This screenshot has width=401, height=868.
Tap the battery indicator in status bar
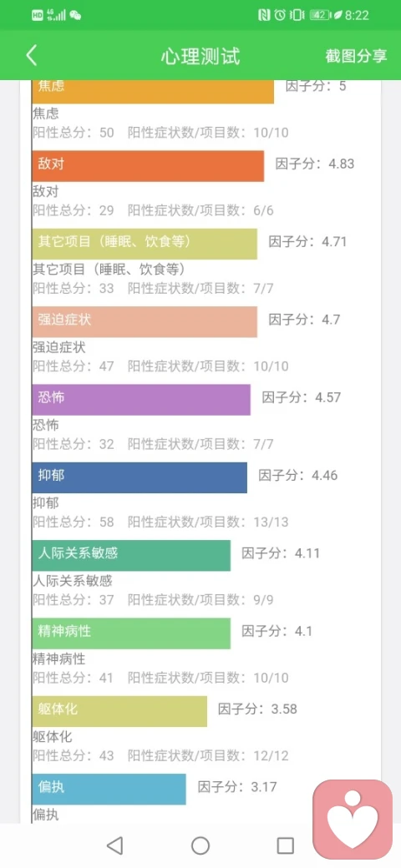coord(320,16)
